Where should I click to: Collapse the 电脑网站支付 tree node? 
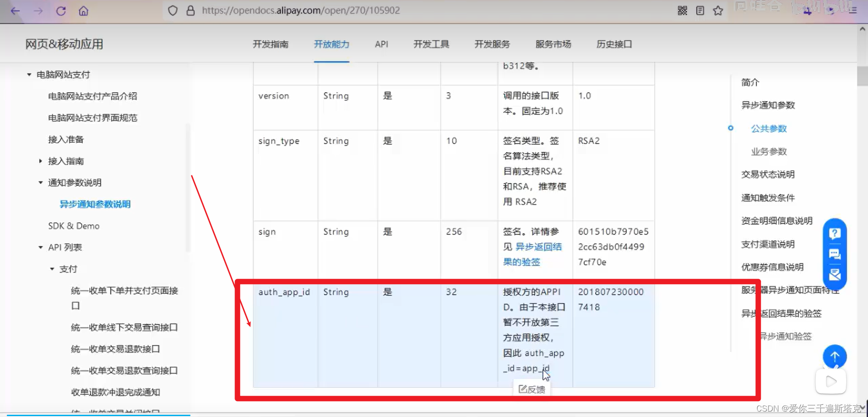29,75
